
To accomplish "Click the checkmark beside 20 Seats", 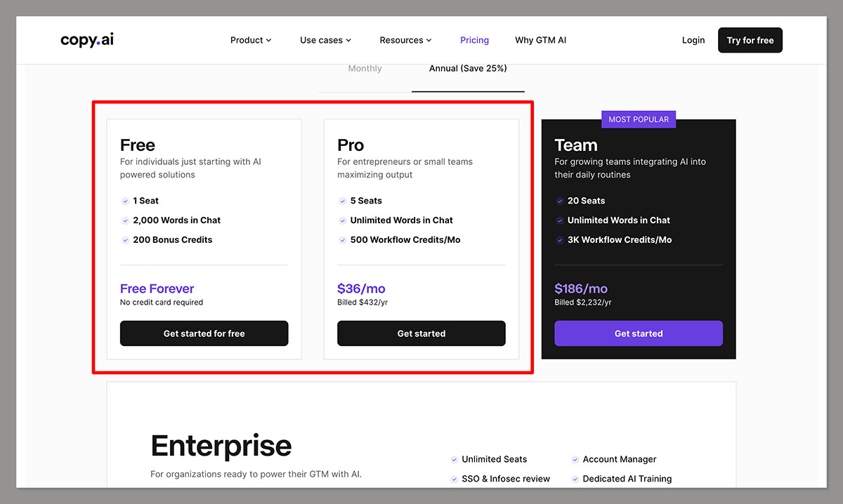I will [559, 201].
